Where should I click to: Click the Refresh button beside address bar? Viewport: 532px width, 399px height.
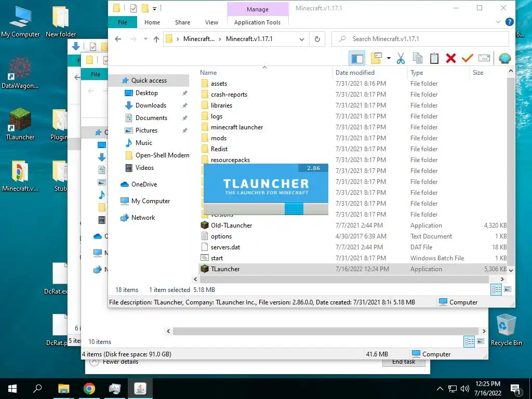[317, 39]
